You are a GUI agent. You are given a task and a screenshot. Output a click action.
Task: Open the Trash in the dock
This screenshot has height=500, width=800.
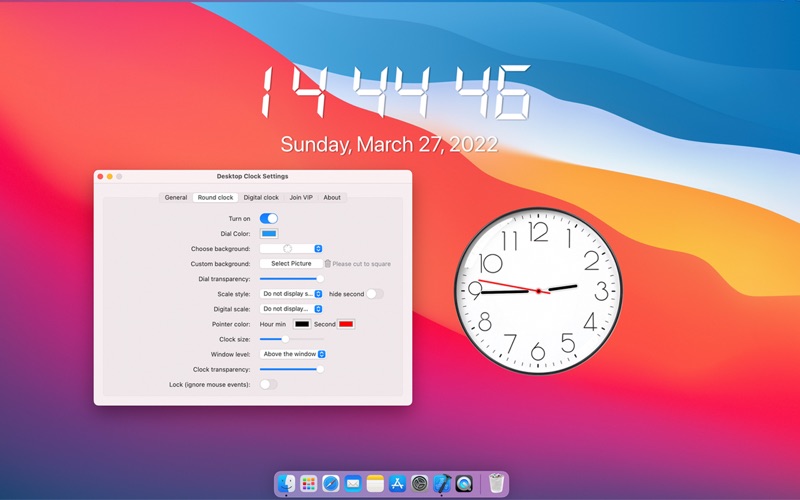point(496,483)
